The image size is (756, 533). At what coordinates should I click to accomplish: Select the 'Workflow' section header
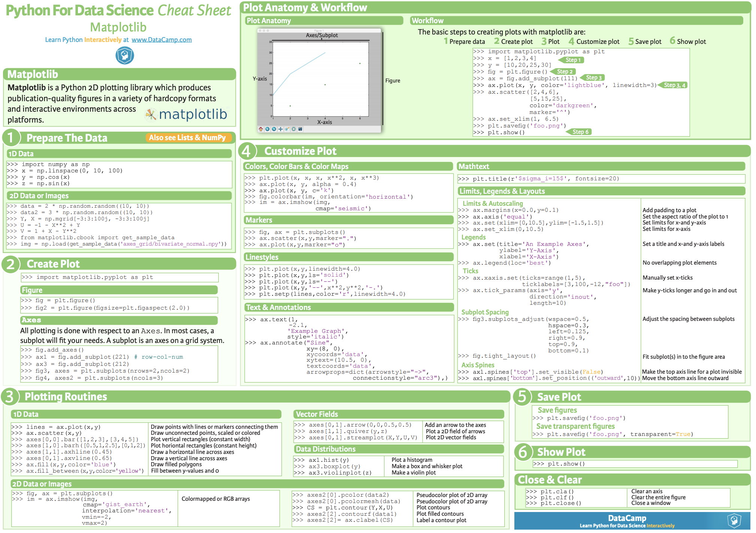click(577, 21)
